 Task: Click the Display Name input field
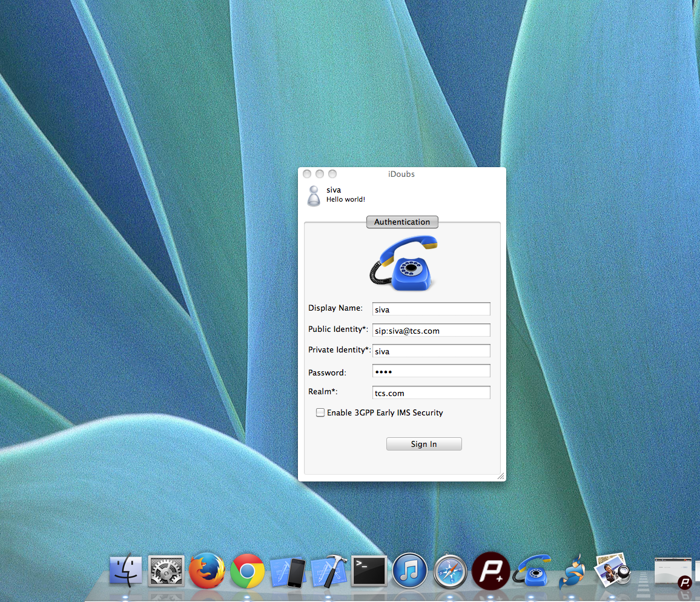coord(431,309)
